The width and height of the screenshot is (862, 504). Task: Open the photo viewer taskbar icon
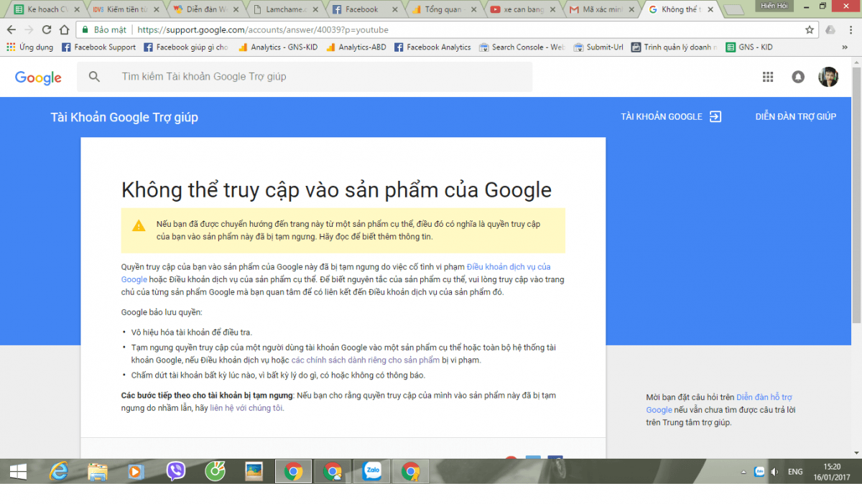point(254,471)
